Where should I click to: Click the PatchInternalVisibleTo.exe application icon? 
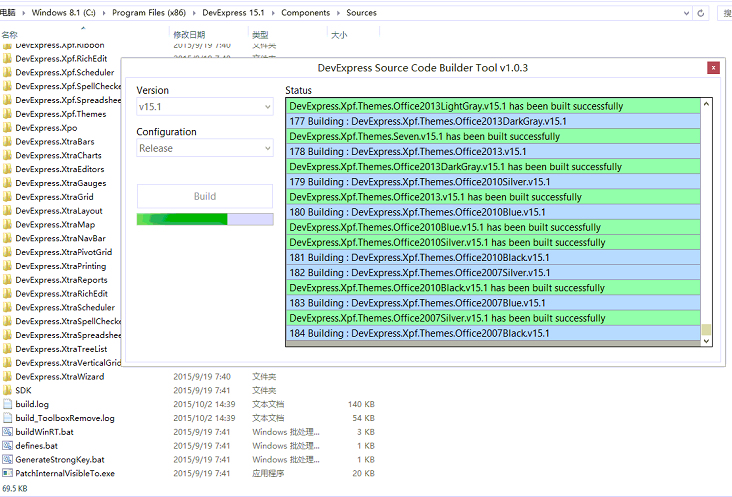pos(7,473)
